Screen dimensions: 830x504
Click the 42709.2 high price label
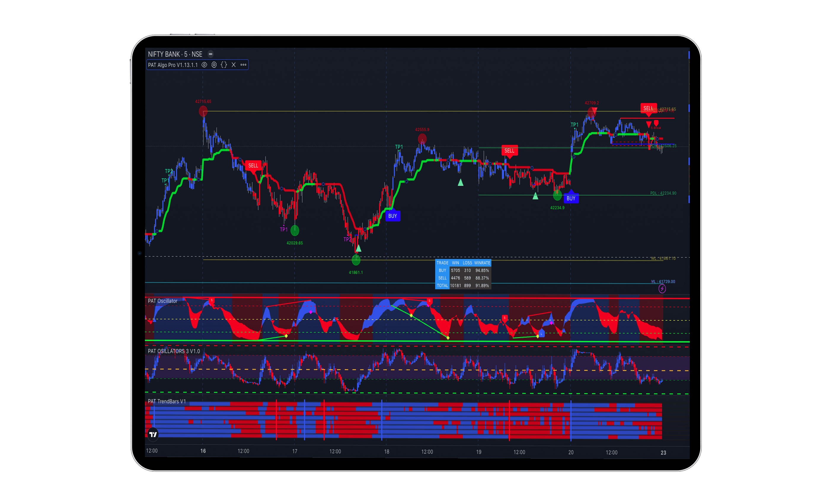591,103
